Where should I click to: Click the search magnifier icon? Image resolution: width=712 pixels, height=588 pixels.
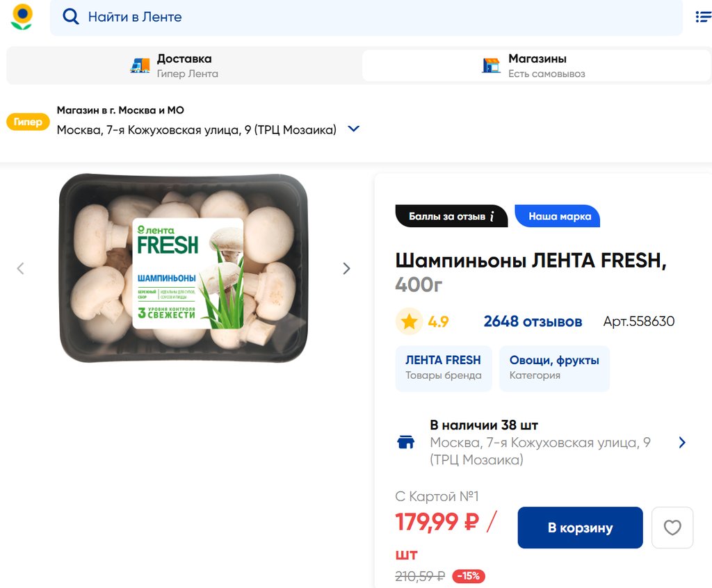coord(71,17)
